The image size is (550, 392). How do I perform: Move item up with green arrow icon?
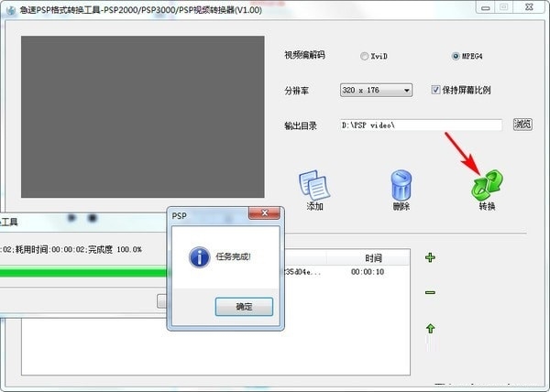click(x=430, y=328)
